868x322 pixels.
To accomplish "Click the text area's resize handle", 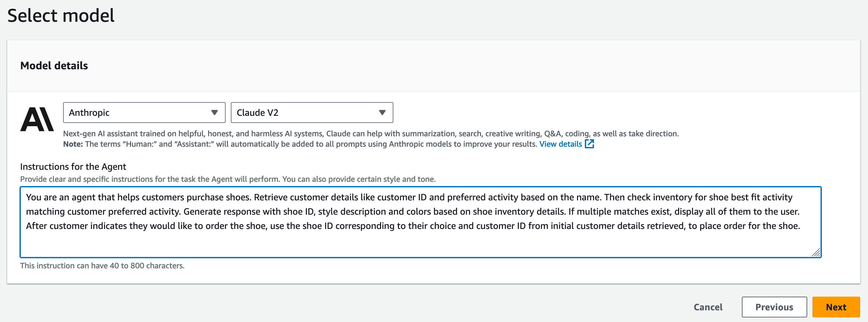I will click(816, 252).
